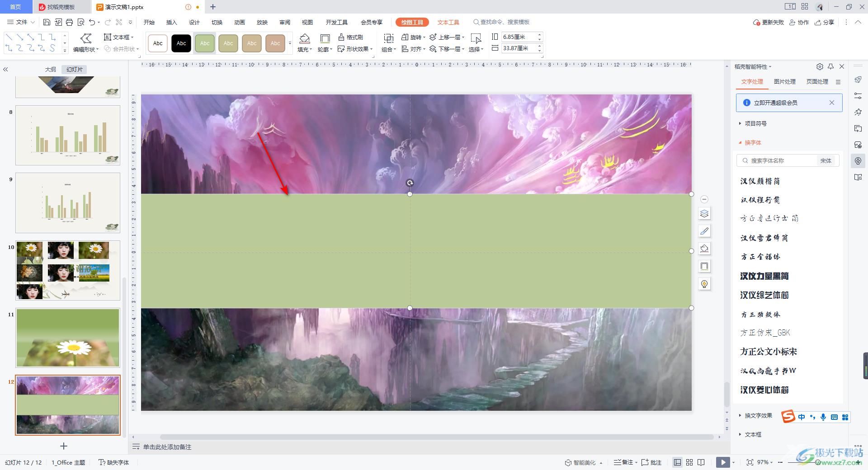Start slideshow with the play button

[723, 462]
